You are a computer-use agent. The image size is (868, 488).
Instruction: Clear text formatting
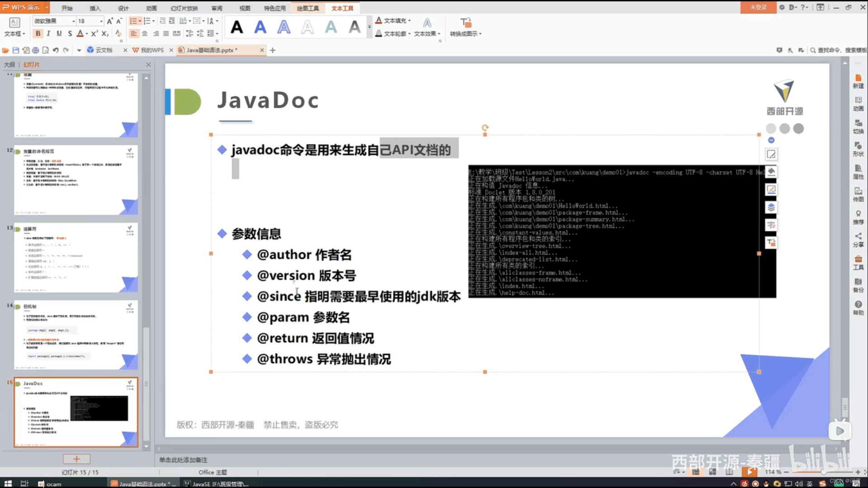pos(118,33)
